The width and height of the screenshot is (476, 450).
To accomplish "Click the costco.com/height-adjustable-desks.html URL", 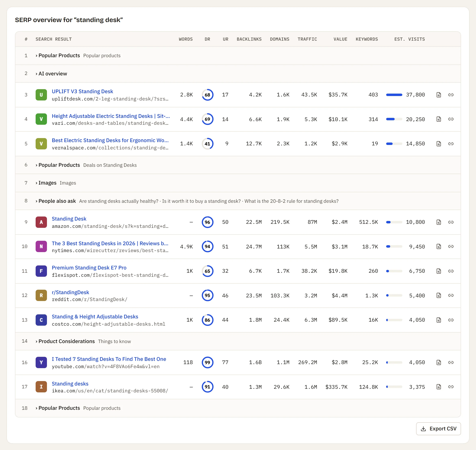I will (108, 324).
